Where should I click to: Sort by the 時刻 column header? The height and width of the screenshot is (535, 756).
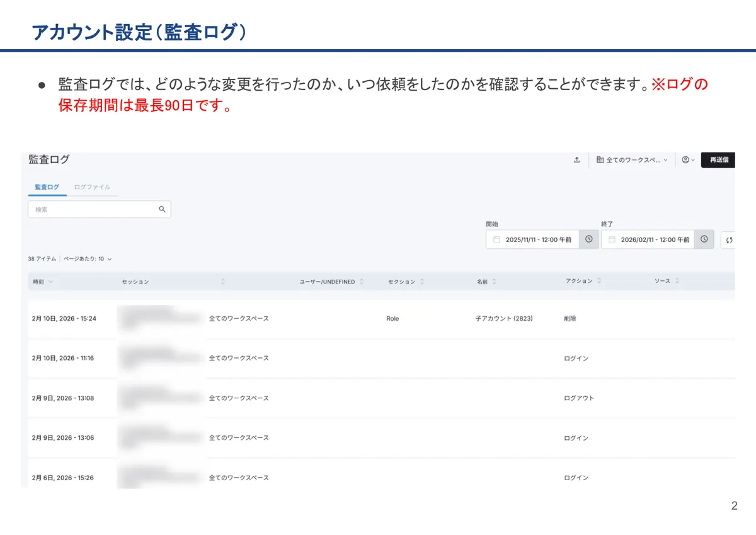43,282
